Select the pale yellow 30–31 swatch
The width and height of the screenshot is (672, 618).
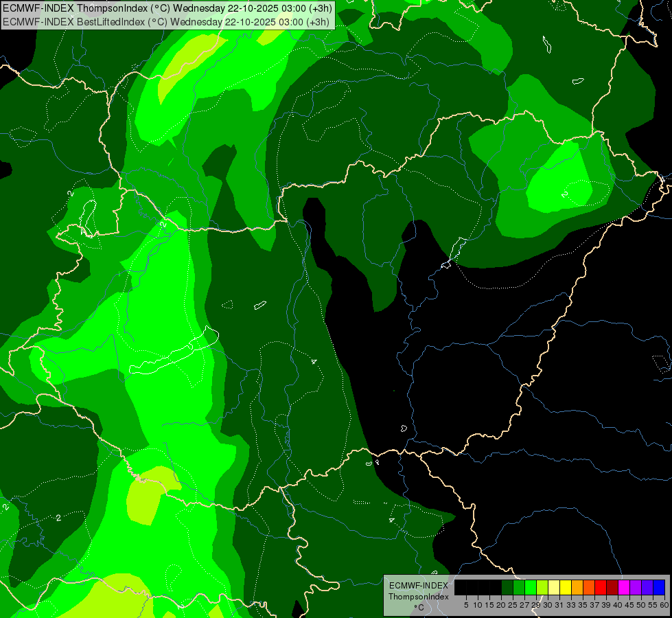coord(554,587)
